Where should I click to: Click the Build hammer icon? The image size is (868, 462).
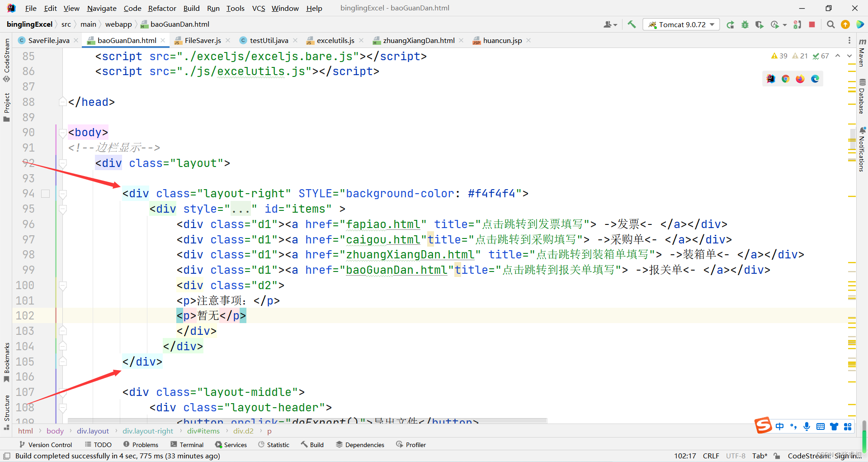point(632,24)
